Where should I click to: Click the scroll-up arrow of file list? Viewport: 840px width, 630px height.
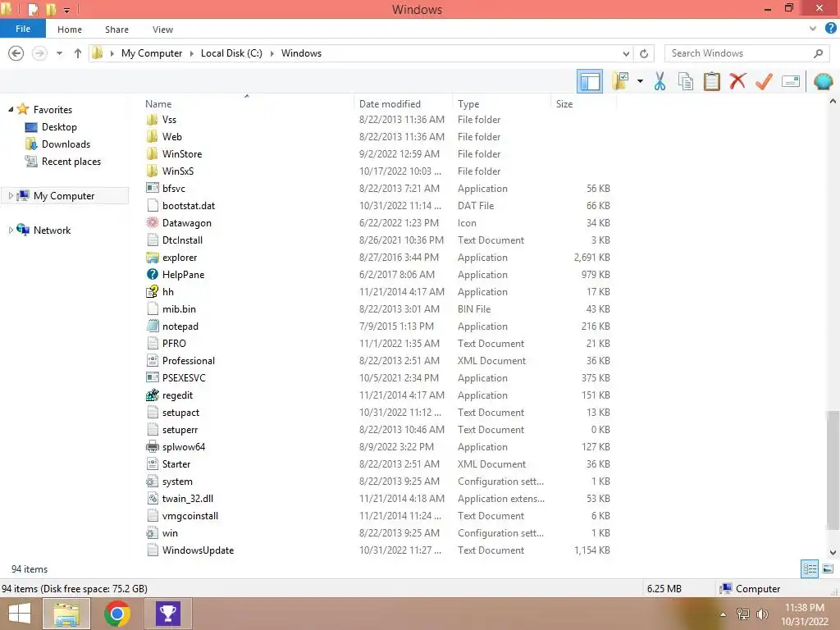833,101
